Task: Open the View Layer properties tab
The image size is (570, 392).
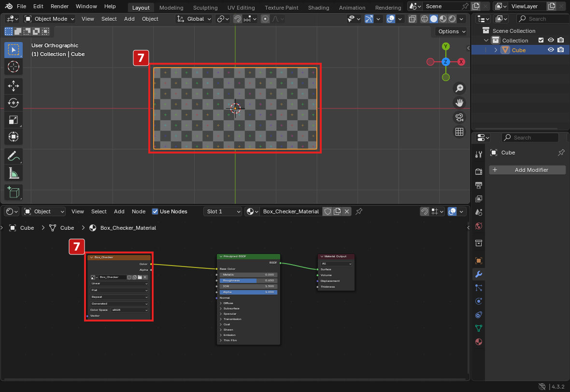Action: tap(479, 199)
